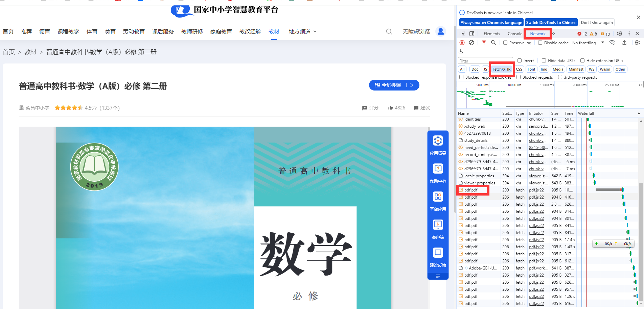Click Switch DevTools to Chinese

pos(551,23)
